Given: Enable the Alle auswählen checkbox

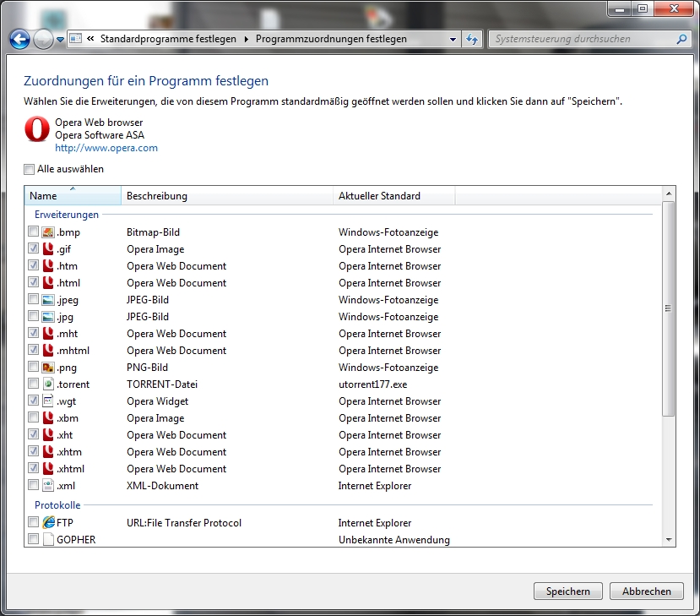Looking at the screenshot, I should (x=29, y=169).
